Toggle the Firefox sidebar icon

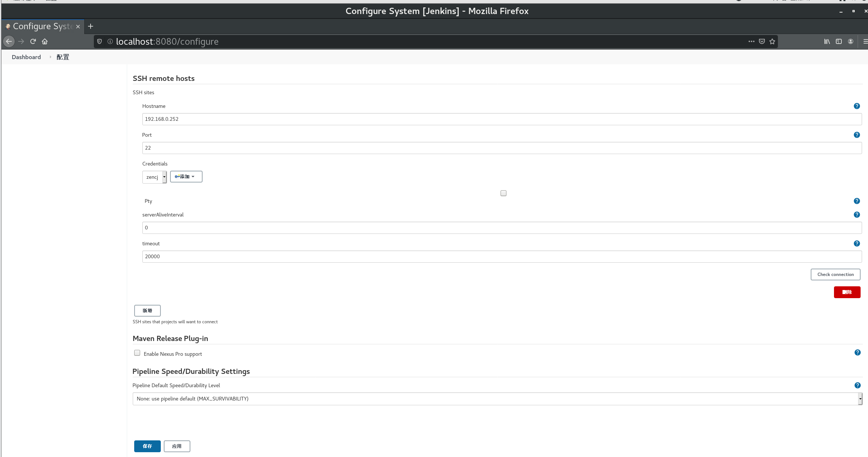click(x=839, y=41)
